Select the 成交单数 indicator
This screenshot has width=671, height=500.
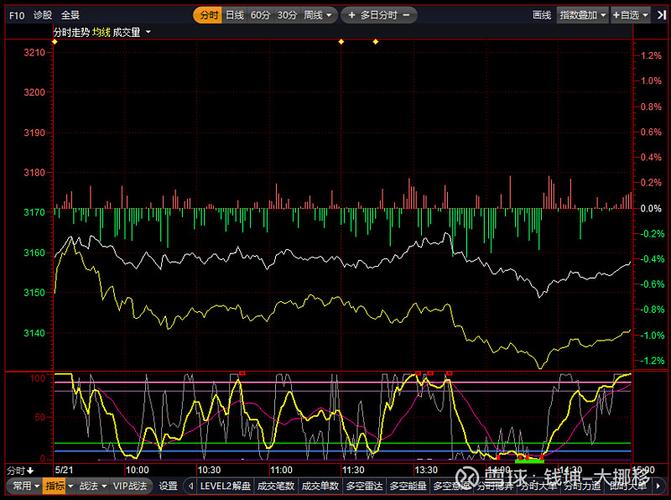(320, 486)
